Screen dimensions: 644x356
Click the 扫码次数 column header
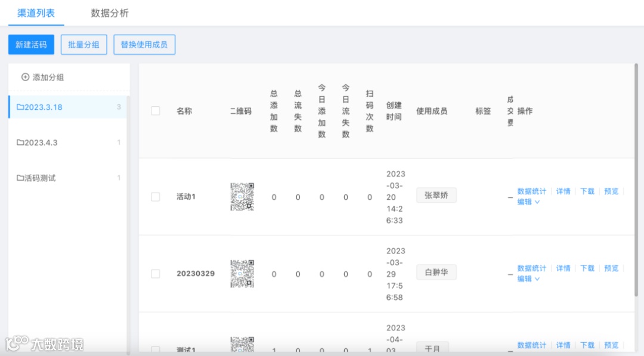point(370,111)
